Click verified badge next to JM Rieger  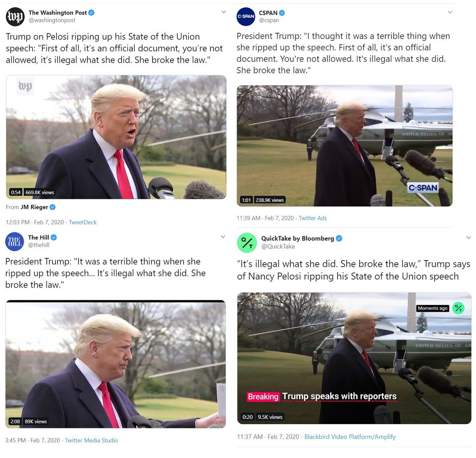pos(53,207)
